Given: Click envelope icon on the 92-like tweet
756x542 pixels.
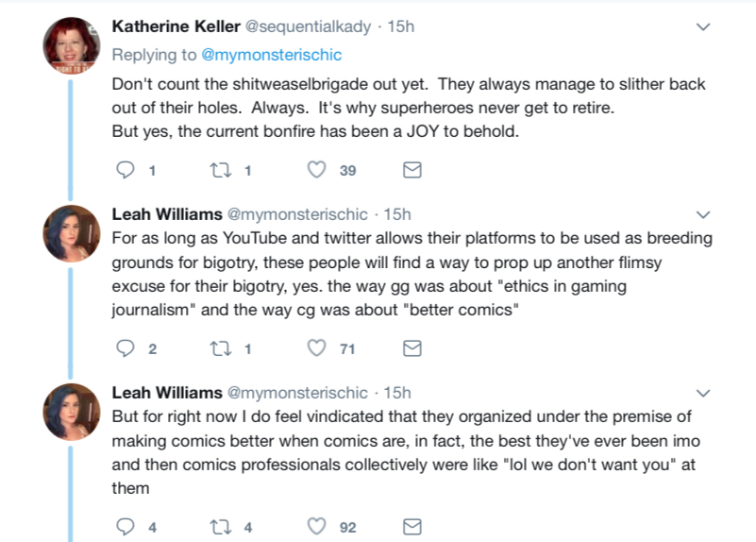Looking at the screenshot, I should (x=412, y=527).
